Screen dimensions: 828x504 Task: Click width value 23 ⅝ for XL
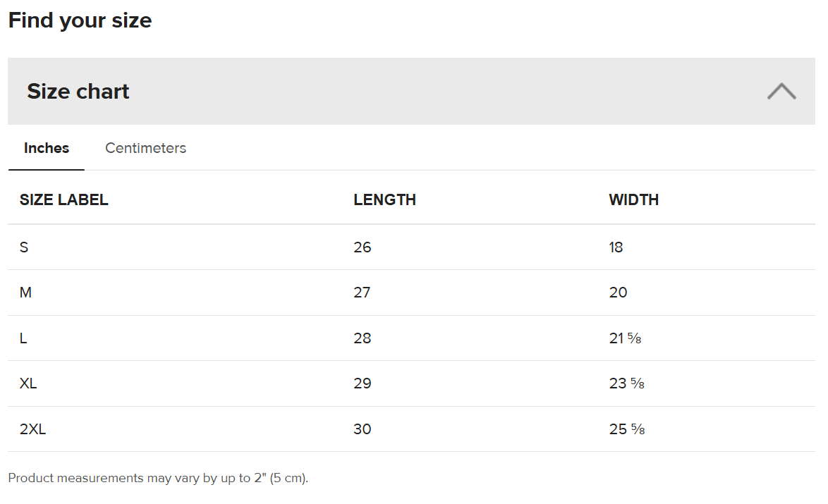pyautogui.click(x=626, y=383)
